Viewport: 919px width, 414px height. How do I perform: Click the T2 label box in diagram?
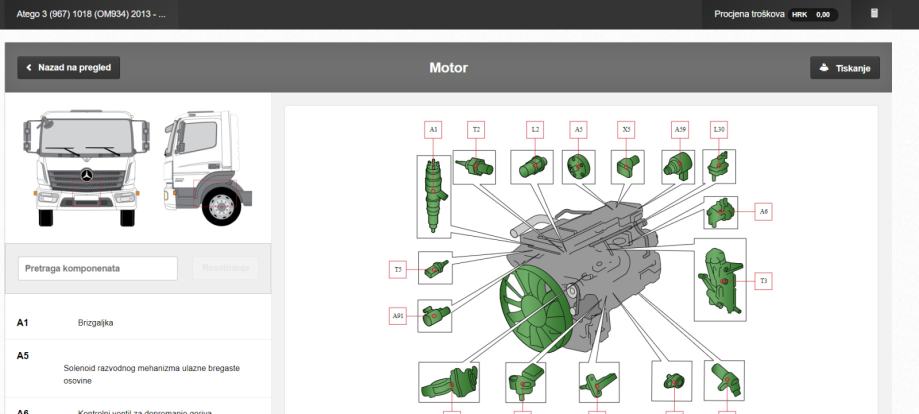(476, 130)
